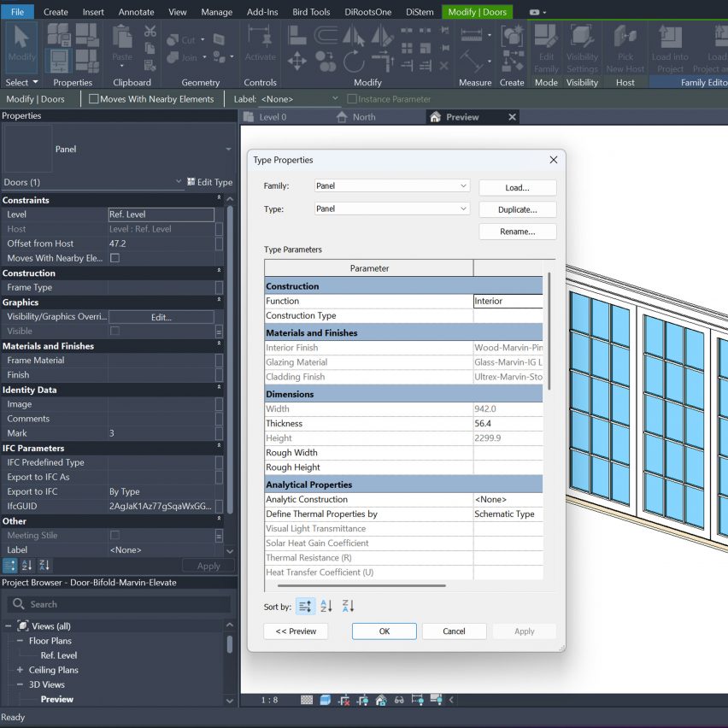Click the scissors Cut to Clipboard icon
Viewport: 728px width, 728px height.
coord(150,32)
